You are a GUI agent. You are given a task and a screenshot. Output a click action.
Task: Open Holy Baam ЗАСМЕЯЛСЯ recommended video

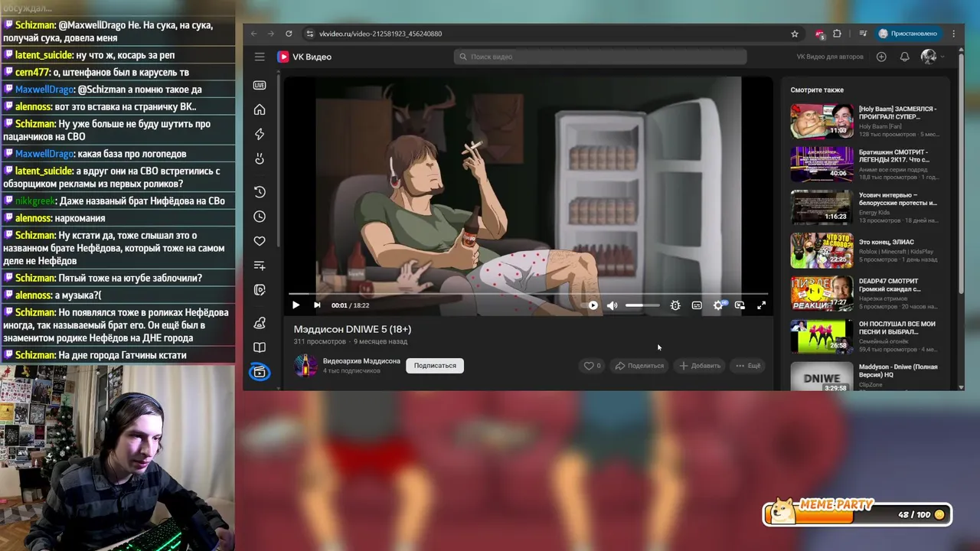click(x=865, y=121)
